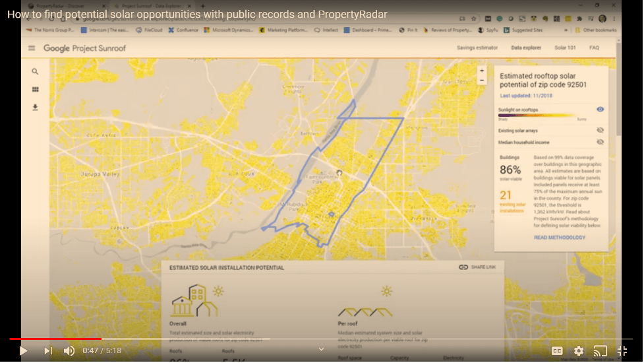The image size is (644, 363).
Task: Play the YouTube video
Action: pos(24,350)
